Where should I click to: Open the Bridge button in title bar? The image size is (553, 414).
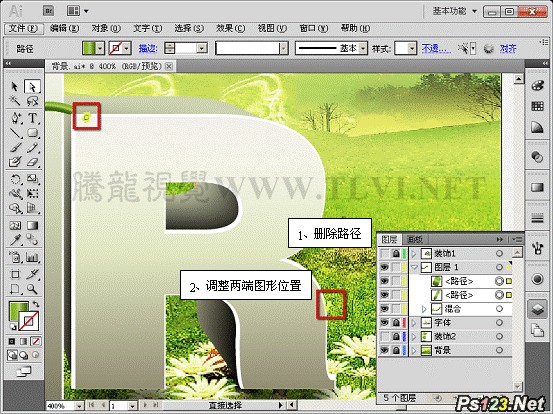click(x=49, y=11)
